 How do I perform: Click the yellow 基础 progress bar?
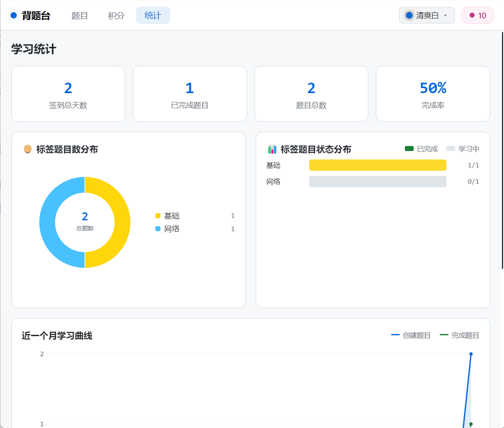(378, 165)
